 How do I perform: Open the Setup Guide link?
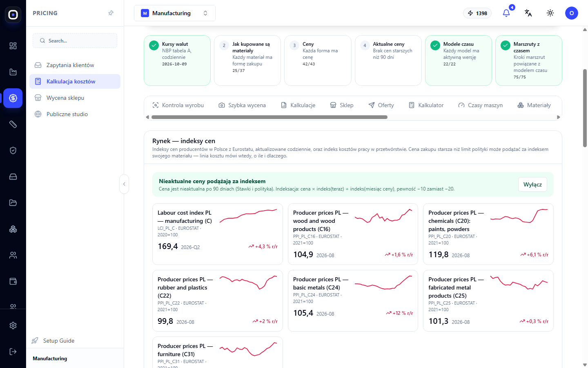click(75, 341)
